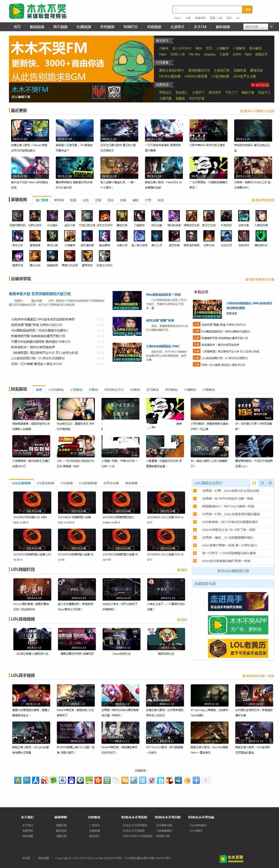The height and width of the screenshot is (868, 279).
Task: Click the 沙漠皇帝 champion icon
Action: click(69, 236)
